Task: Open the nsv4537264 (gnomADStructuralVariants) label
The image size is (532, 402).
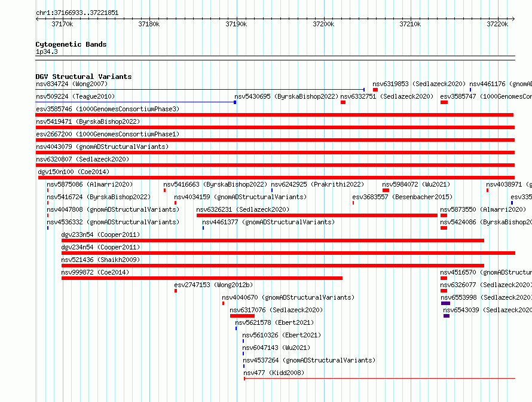Action: pos(309,360)
